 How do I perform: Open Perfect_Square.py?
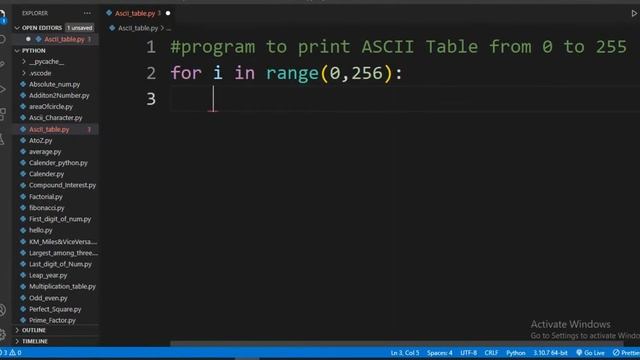(55, 309)
